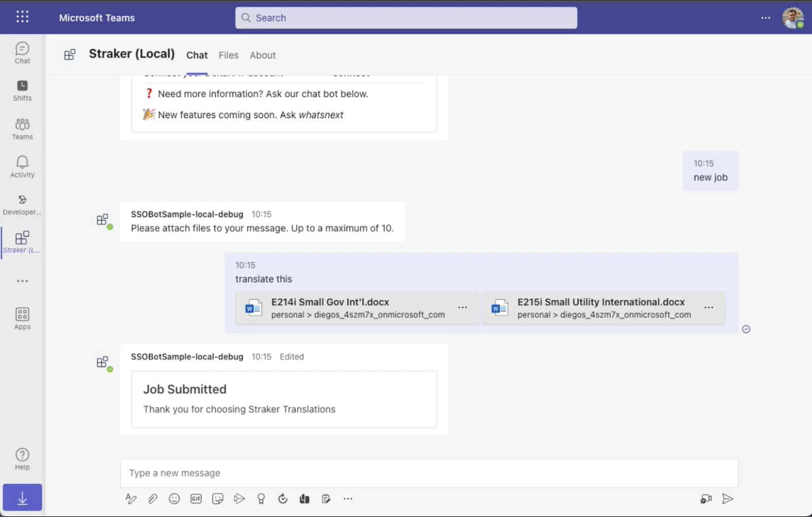Open more options for E214i Small Gov docx

point(462,307)
